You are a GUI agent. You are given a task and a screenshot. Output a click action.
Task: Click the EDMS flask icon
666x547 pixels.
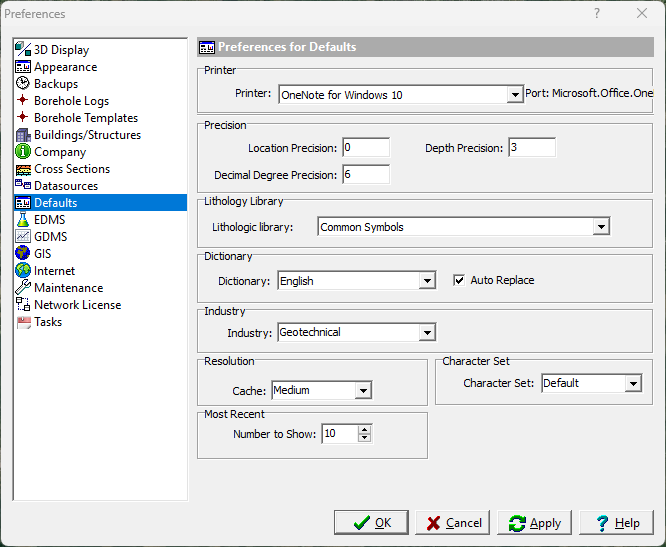23,220
